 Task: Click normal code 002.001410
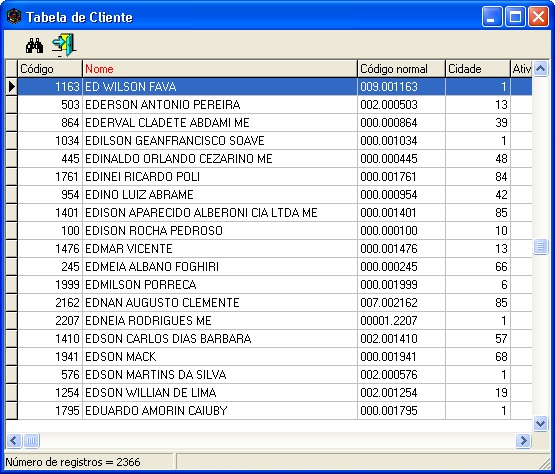coord(401,339)
